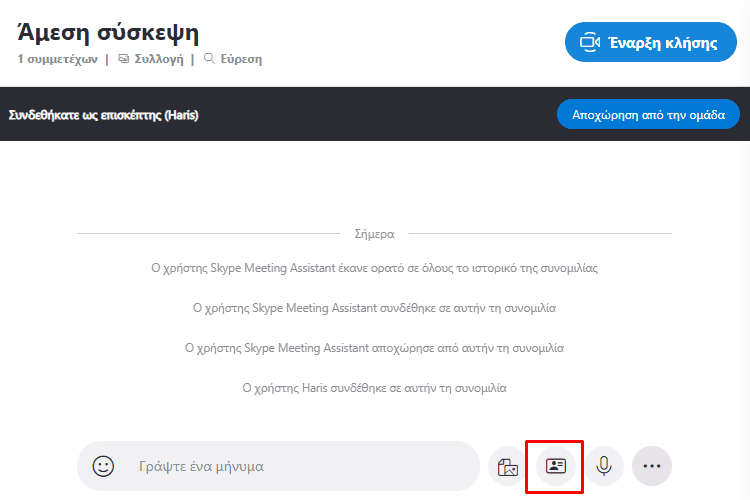750x500 pixels.
Task: Click the gallery icon beside Συλλογή
Action: [x=124, y=59]
